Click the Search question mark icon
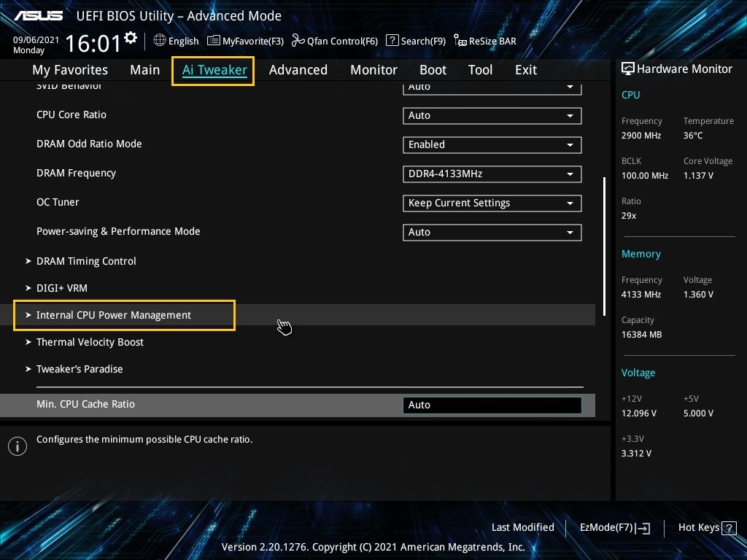This screenshot has height=560, width=747. 392,41
